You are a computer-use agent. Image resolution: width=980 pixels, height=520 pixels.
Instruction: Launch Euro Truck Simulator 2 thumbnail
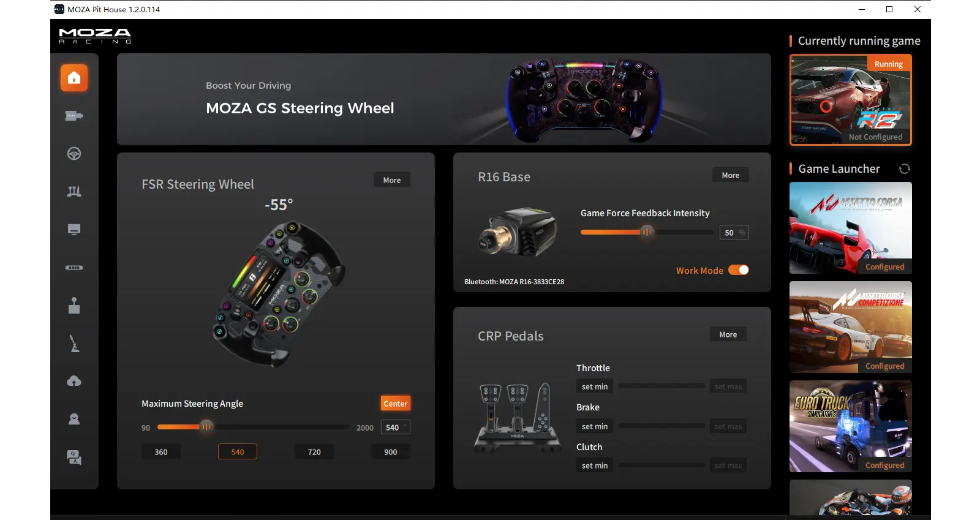click(850, 426)
